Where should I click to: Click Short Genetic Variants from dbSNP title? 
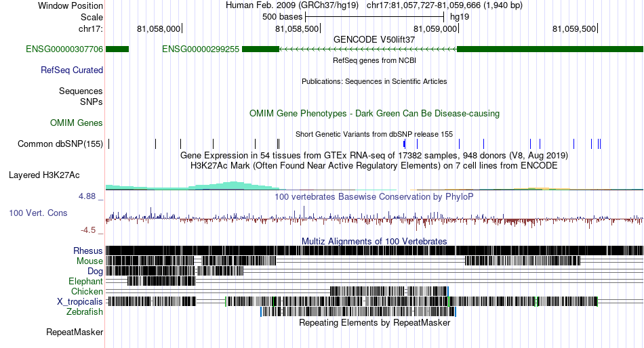point(374,134)
